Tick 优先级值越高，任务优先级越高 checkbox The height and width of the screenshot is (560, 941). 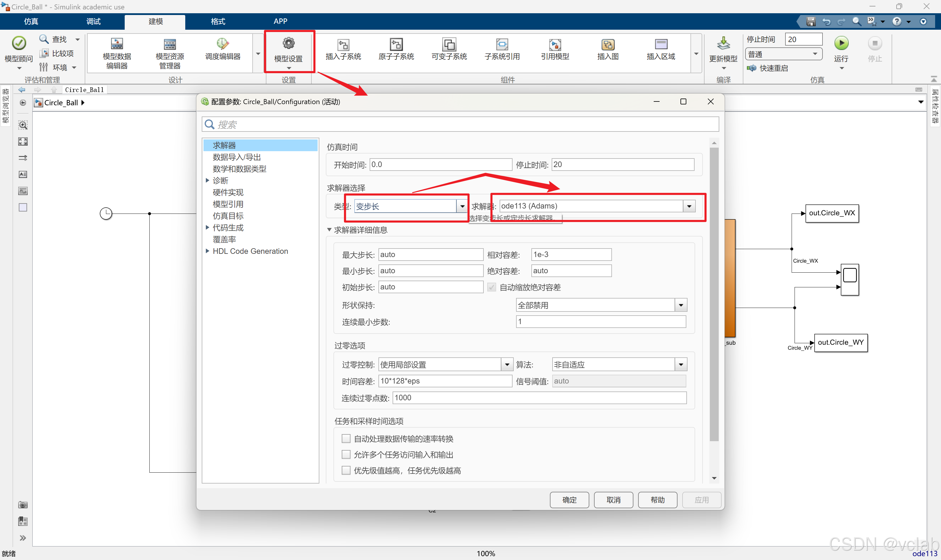[346, 470]
